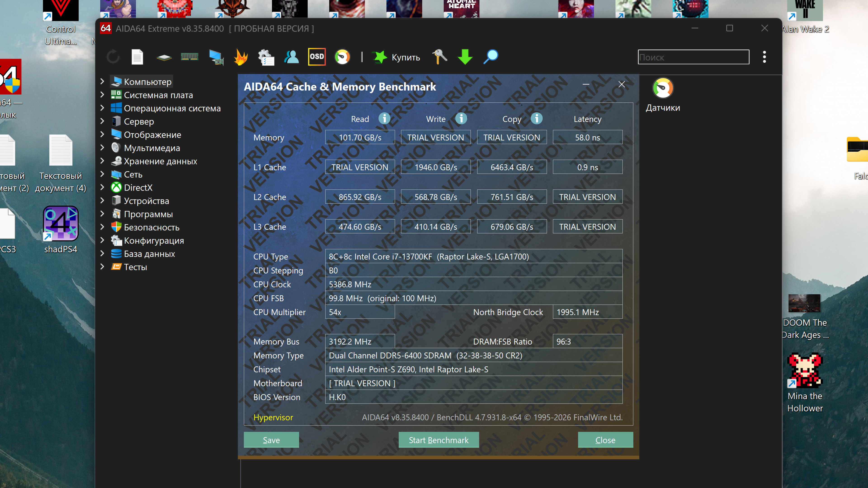Expand the DirectX tree node
Viewport: 868px width, 488px height.
click(102, 187)
